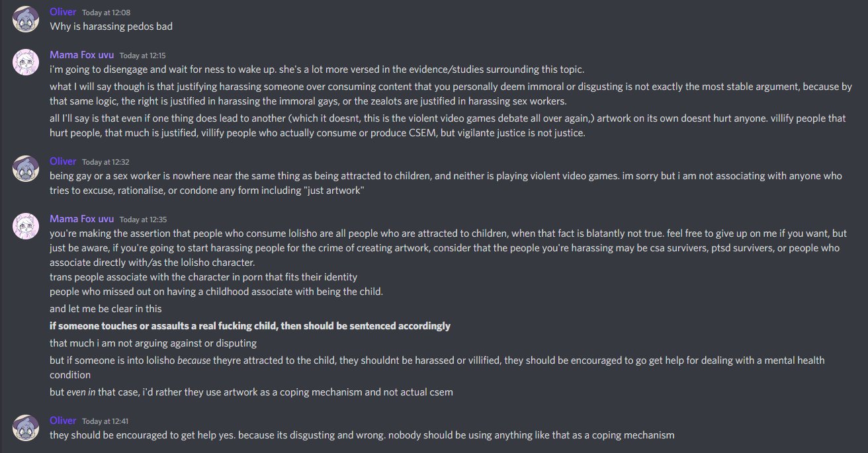Click the 'Today at 12:08' timestamp
The image size is (868, 453).
pyautogui.click(x=101, y=13)
